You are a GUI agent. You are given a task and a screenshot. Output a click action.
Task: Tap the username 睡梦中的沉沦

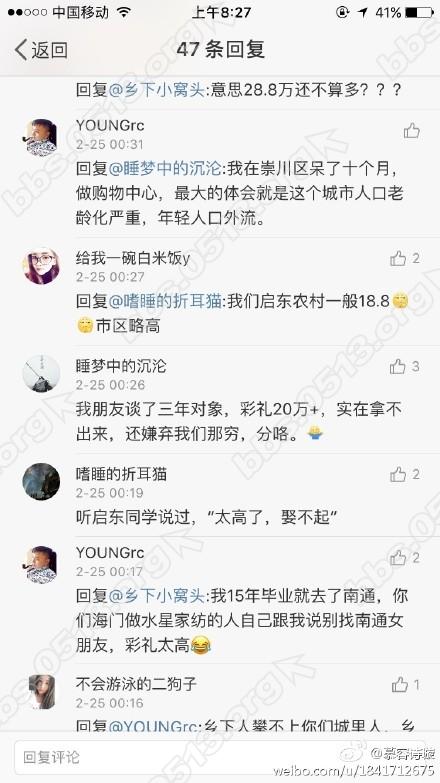tap(121, 366)
